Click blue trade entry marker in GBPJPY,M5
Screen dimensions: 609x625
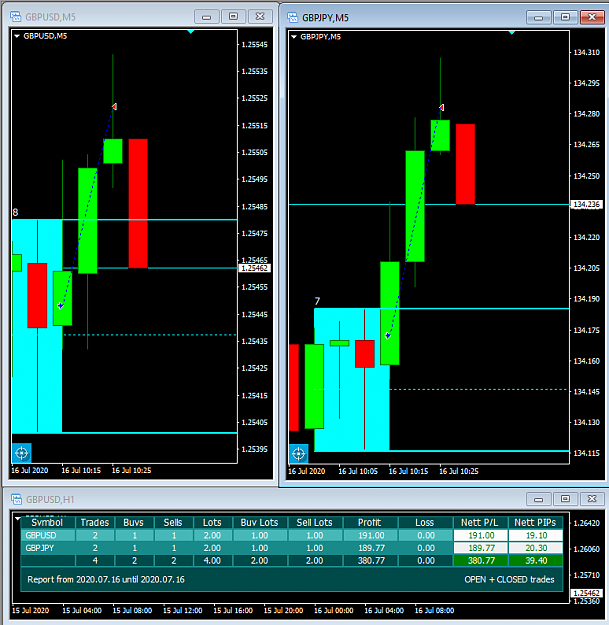tap(387, 336)
